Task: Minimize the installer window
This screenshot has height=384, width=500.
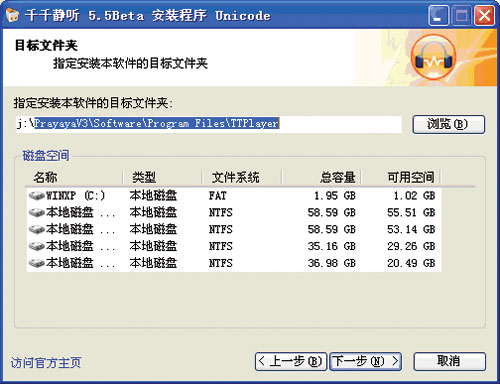Action: (438, 15)
